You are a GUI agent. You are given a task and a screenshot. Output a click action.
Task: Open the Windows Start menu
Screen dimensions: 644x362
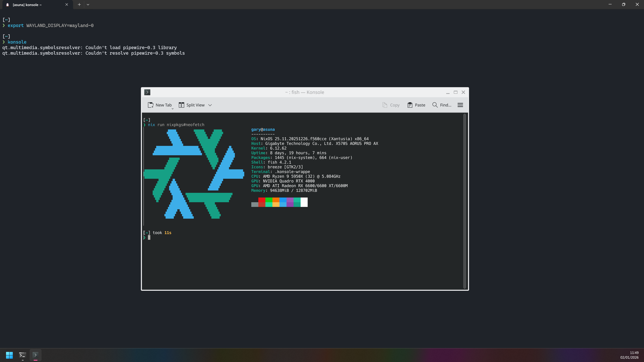pyautogui.click(x=9, y=355)
